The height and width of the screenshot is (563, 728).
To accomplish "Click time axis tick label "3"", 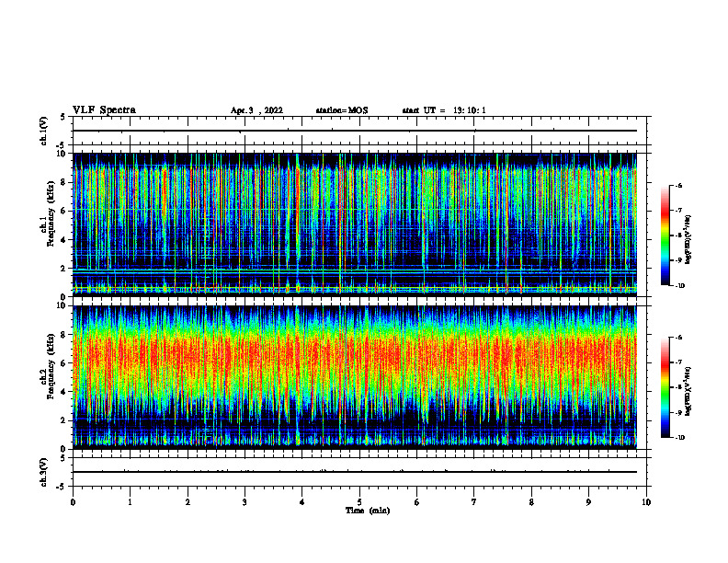I will (245, 502).
